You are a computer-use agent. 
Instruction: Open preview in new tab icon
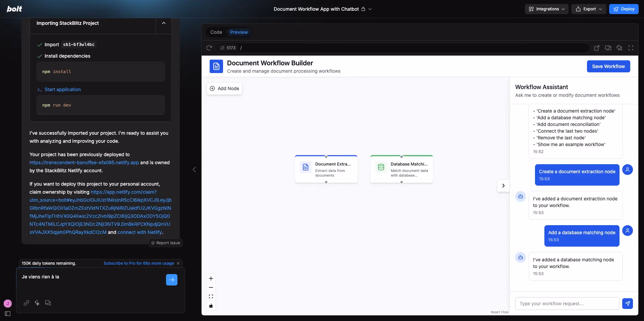tap(597, 48)
